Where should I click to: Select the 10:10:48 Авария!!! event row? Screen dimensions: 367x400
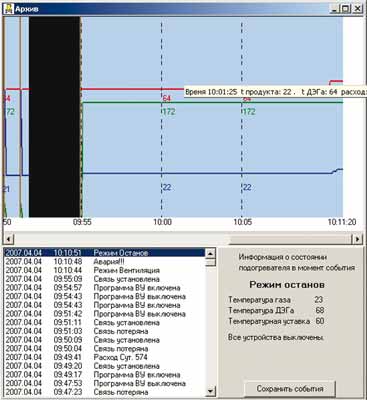[x=105, y=261]
